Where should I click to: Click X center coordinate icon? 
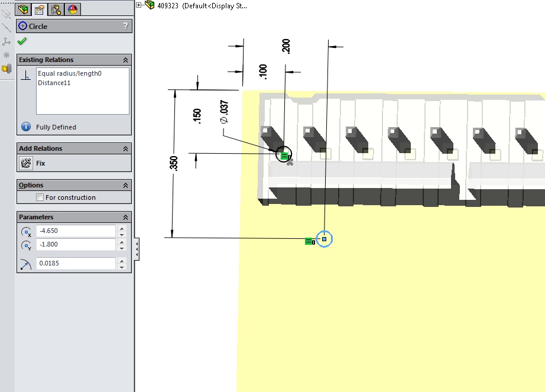(x=26, y=232)
